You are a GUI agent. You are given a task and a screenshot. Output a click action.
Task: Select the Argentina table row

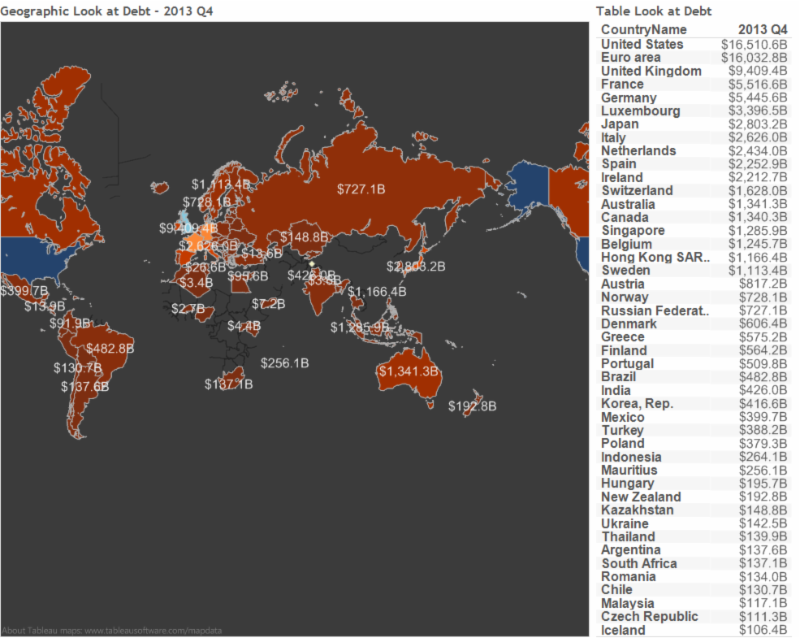point(694,550)
